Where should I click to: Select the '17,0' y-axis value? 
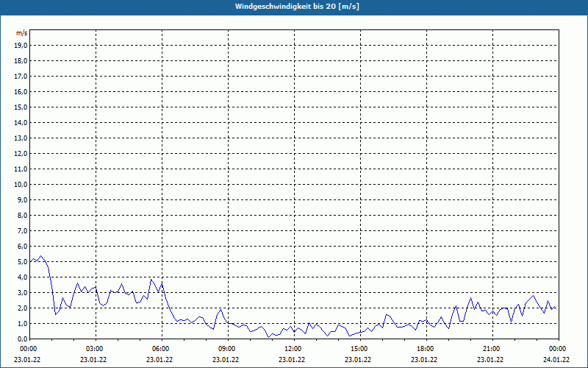pyautogui.click(x=21, y=77)
